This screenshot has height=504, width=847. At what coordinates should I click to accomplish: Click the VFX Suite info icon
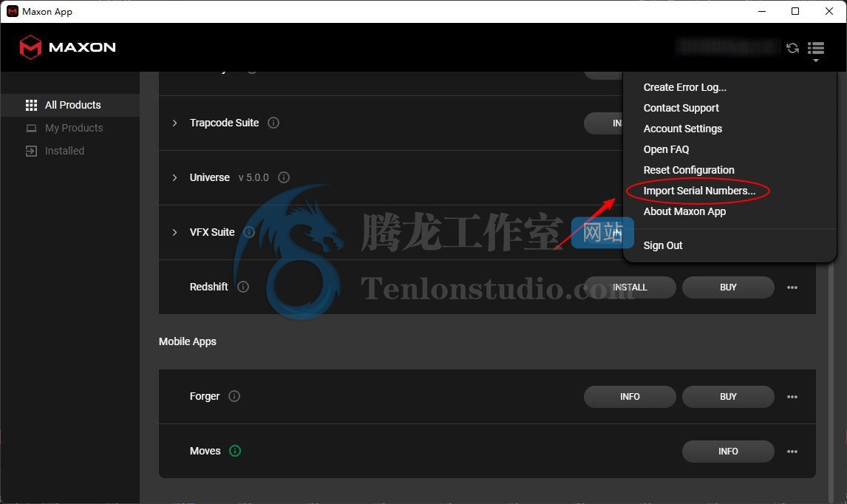[249, 232]
